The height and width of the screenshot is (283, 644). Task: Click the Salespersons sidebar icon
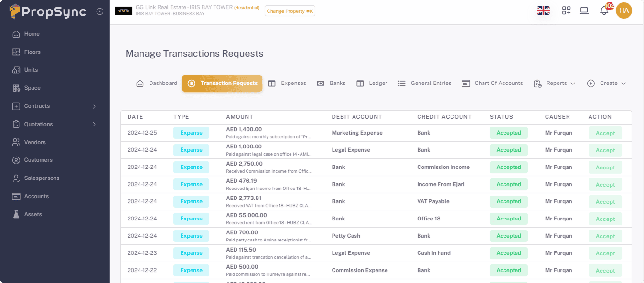(16, 178)
